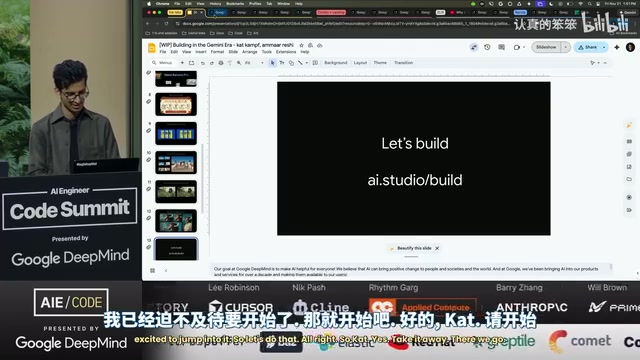Click the zoom magnifier icon
Screen dimensions: 640x360
[x=239, y=63]
